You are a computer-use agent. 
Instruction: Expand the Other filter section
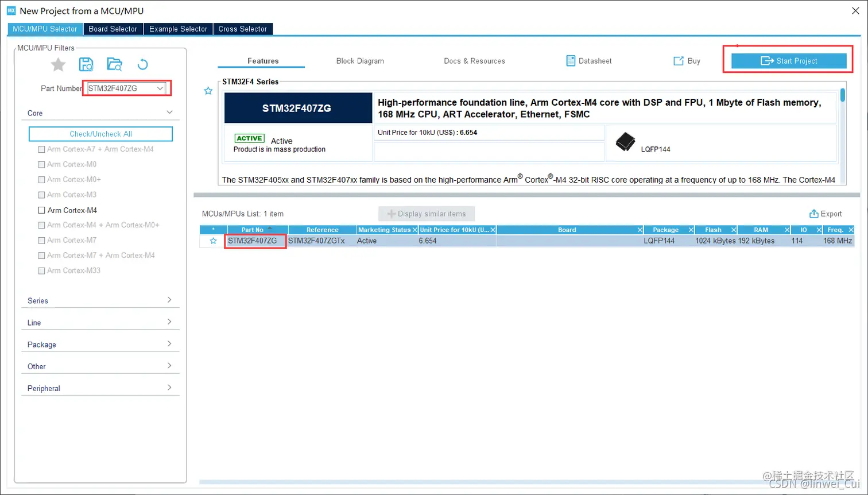(x=169, y=365)
